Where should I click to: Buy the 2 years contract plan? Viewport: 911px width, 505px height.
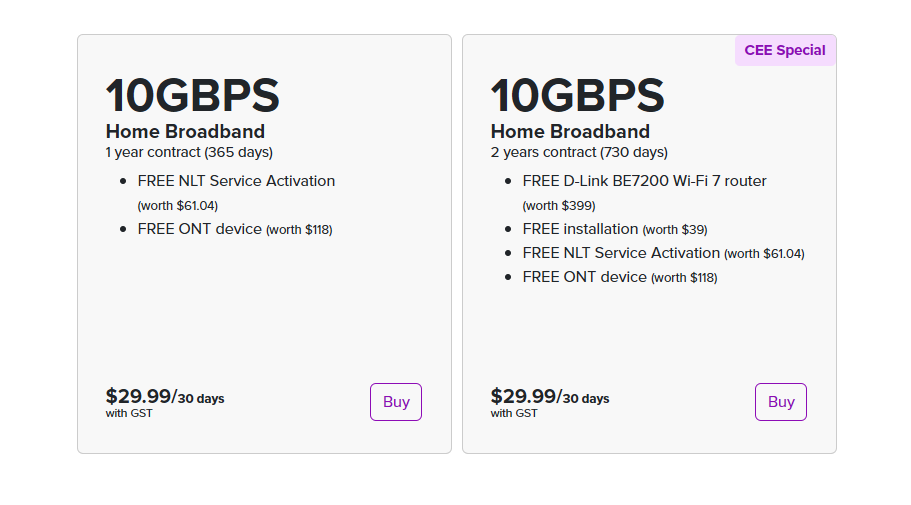point(781,402)
